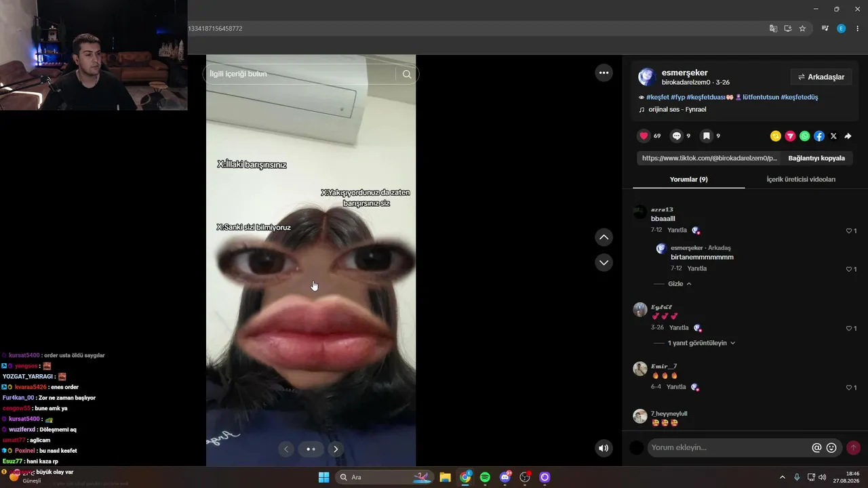The image size is (868, 488).
Task: Bookmark this page with the star icon
Action: 802,28
